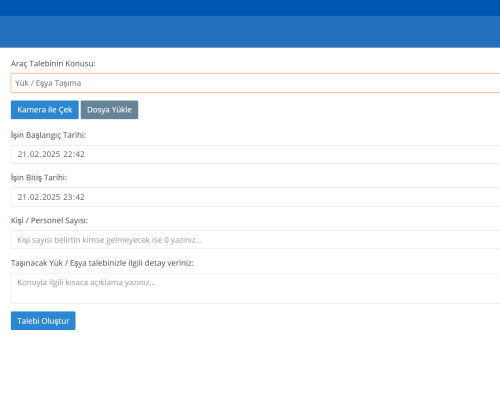Click the İşin Başlangıç Tarihi label

[48, 135]
